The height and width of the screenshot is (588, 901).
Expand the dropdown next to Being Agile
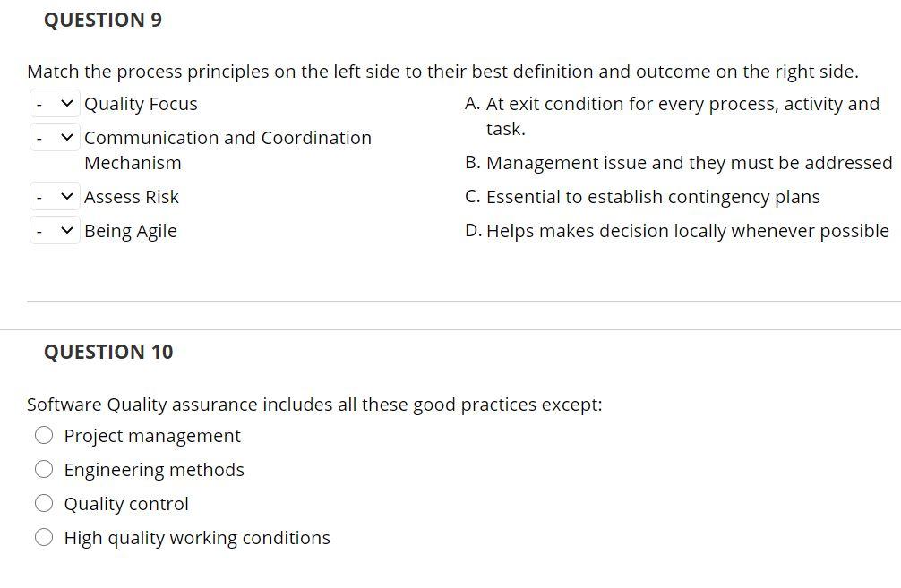(55, 231)
